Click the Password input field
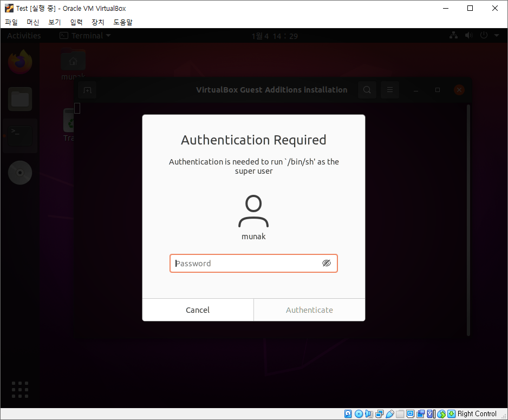 [253, 263]
